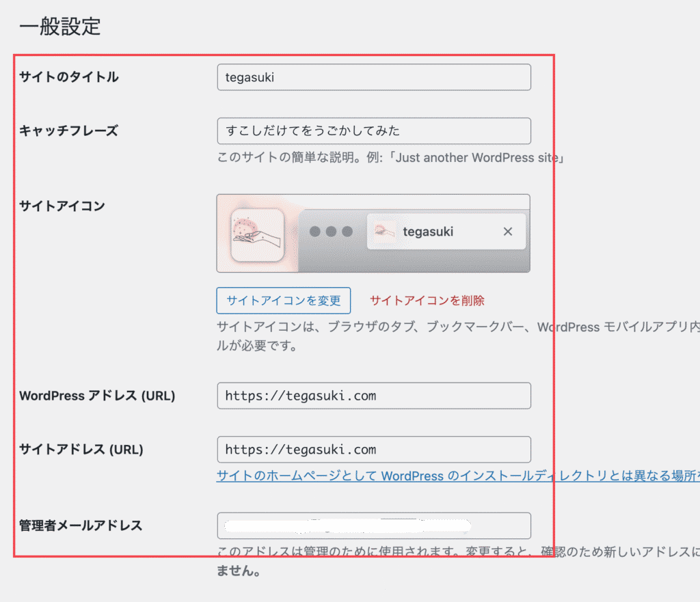The image size is (700, 602).
Task: Click the サイトのタイトル label
Action: tap(69, 77)
